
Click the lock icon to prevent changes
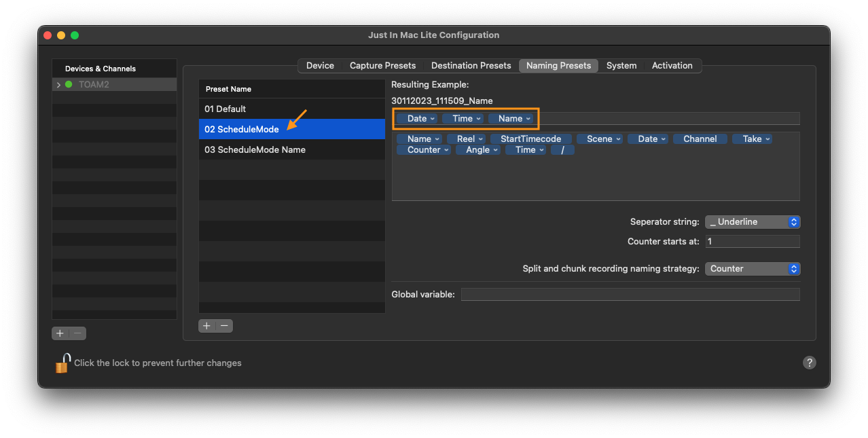coord(62,363)
